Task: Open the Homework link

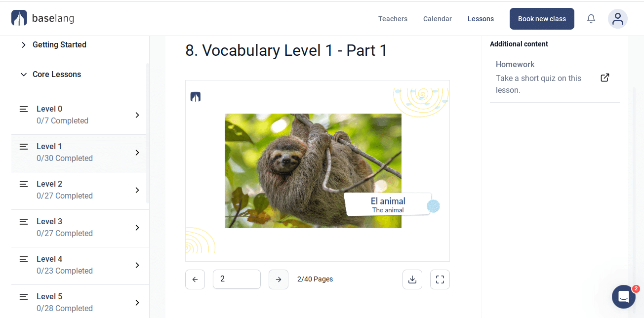Action: [515, 64]
